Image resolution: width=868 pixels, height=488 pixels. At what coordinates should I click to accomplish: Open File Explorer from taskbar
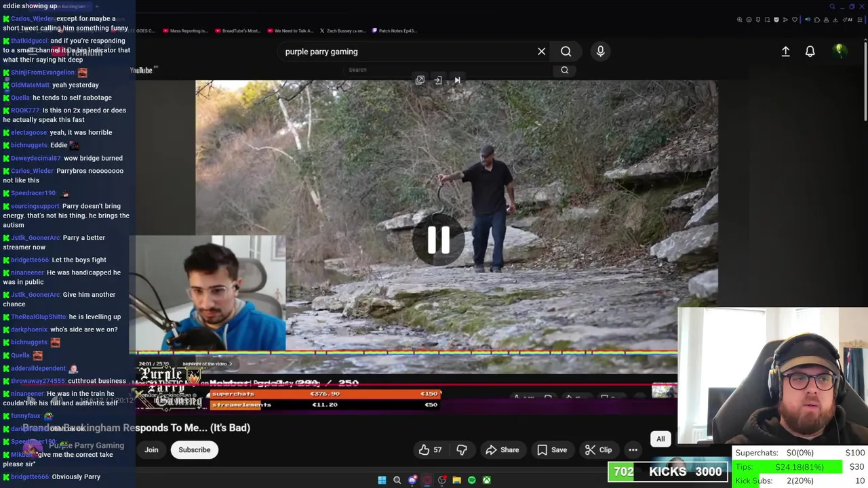[x=457, y=481]
